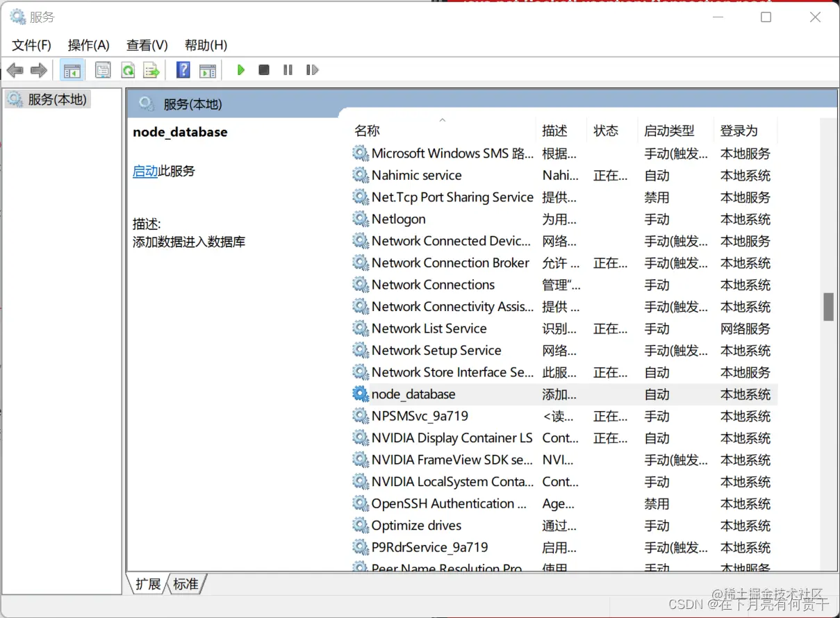This screenshot has width=840, height=618.
Task: Select the node_database service name
Action: [x=413, y=394]
